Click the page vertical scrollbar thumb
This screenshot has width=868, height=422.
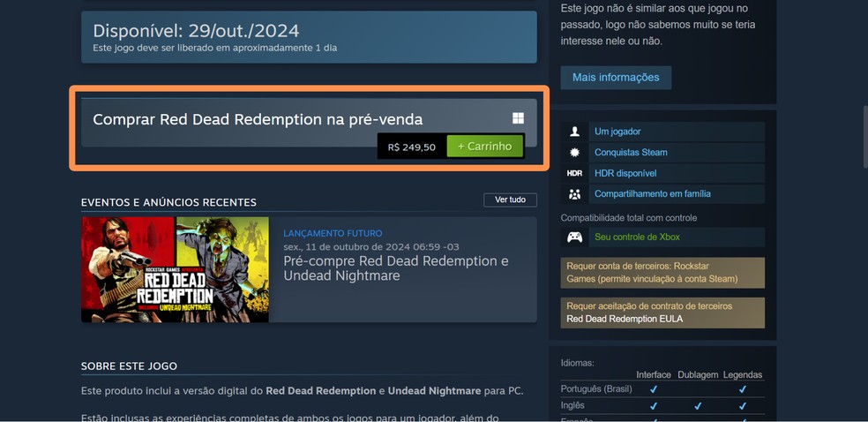[865, 136]
